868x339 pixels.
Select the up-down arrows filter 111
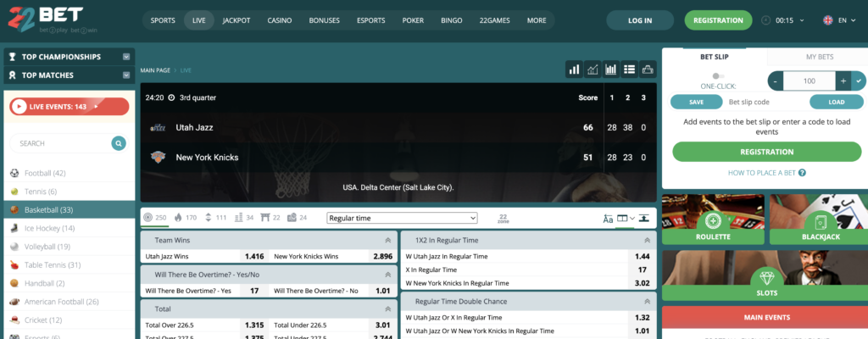[x=215, y=218]
